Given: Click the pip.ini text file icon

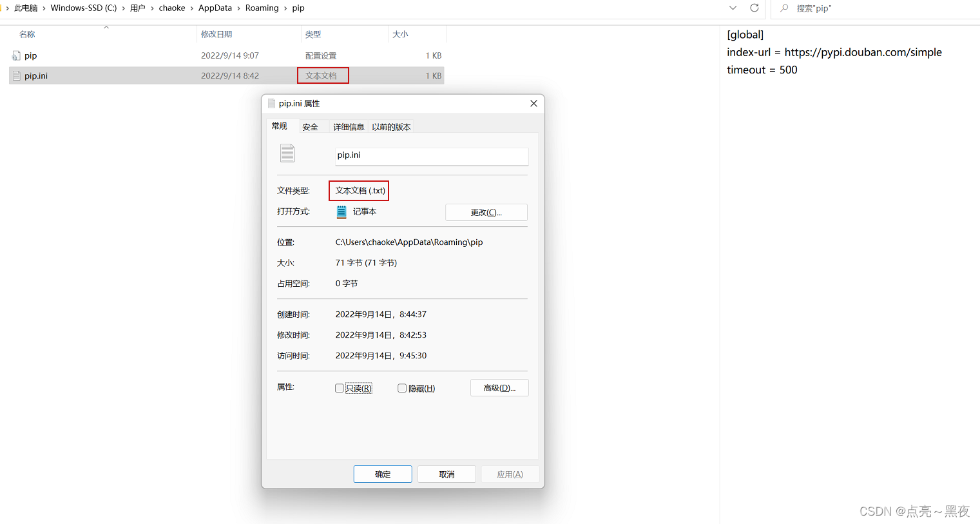Looking at the screenshot, I should click(x=17, y=75).
